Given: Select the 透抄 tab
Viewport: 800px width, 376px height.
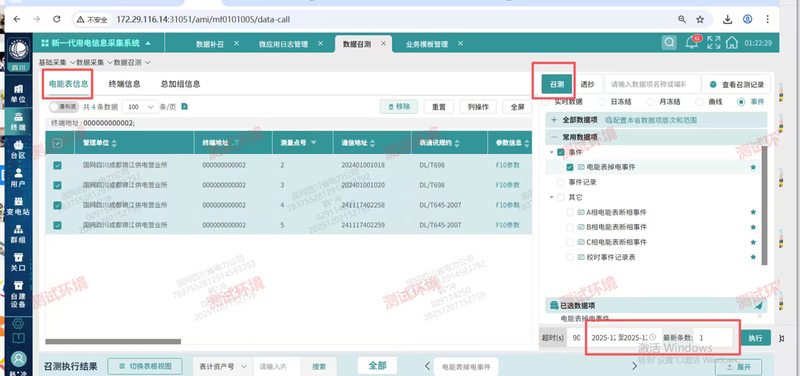Looking at the screenshot, I should (587, 84).
